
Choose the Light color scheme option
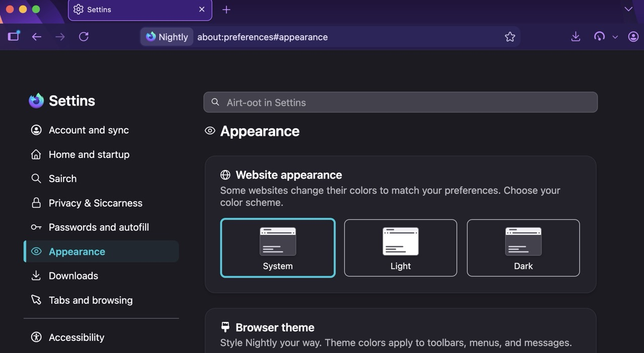click(x=400, y=248)
